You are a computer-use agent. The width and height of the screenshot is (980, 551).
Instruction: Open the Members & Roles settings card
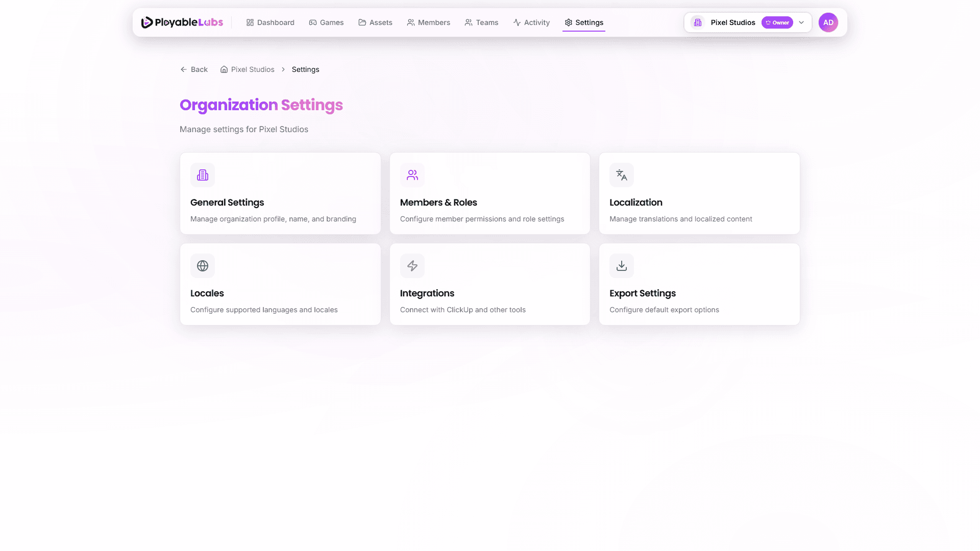(x=489, y=193)
